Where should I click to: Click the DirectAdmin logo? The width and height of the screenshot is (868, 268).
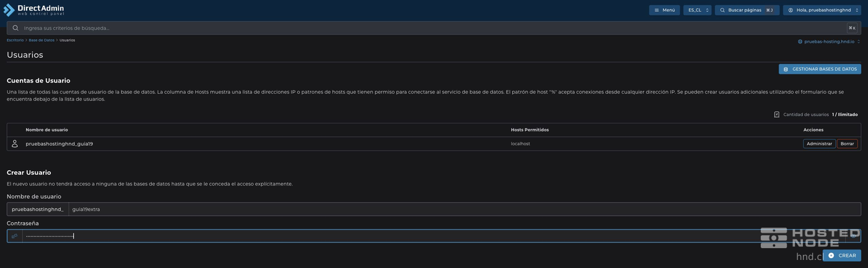click(x=33, y=9)
